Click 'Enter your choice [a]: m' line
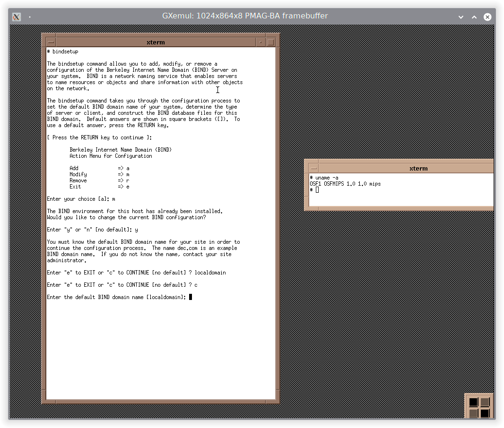This screenshot has width=504, height=428. click(x=81, y=199)
